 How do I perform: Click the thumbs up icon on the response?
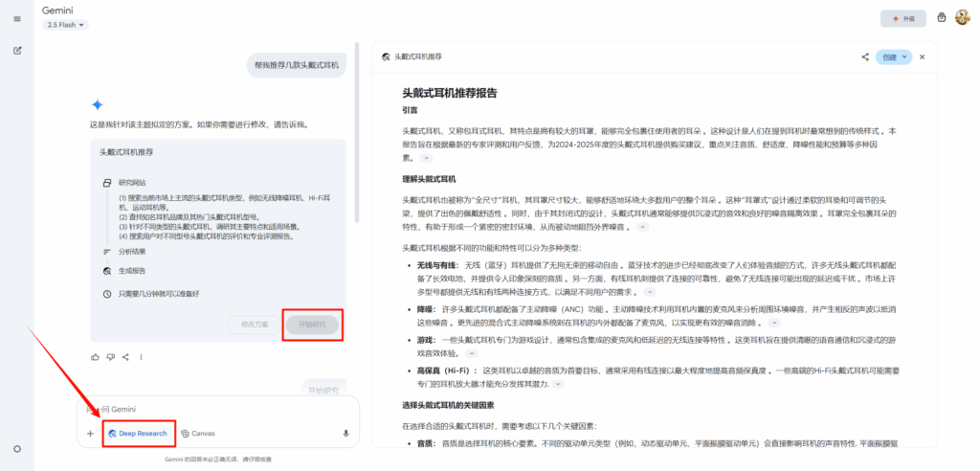95,357
